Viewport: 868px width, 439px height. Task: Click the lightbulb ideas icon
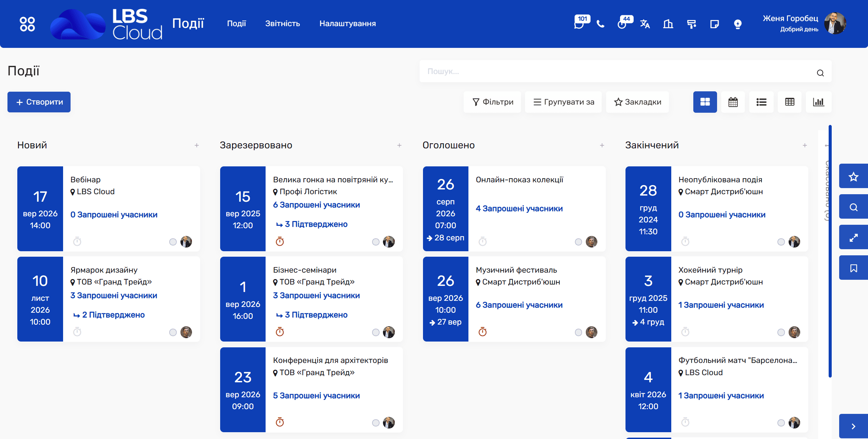coord(737,24)
